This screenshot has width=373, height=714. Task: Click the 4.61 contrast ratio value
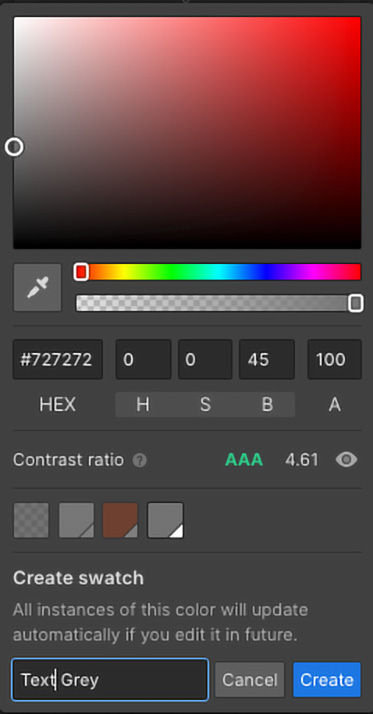click(x=302, y=460)
